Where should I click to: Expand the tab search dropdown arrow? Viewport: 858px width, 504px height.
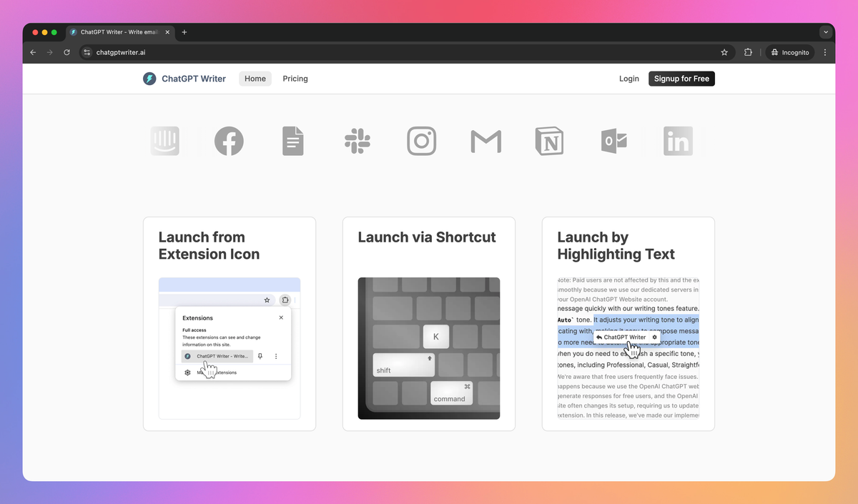(826, 32)
